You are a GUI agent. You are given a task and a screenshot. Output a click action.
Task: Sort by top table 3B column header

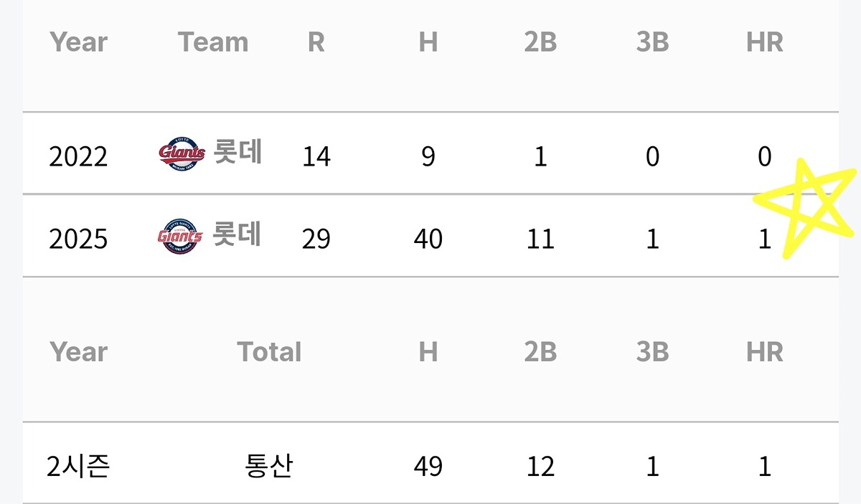pos(652,42)
